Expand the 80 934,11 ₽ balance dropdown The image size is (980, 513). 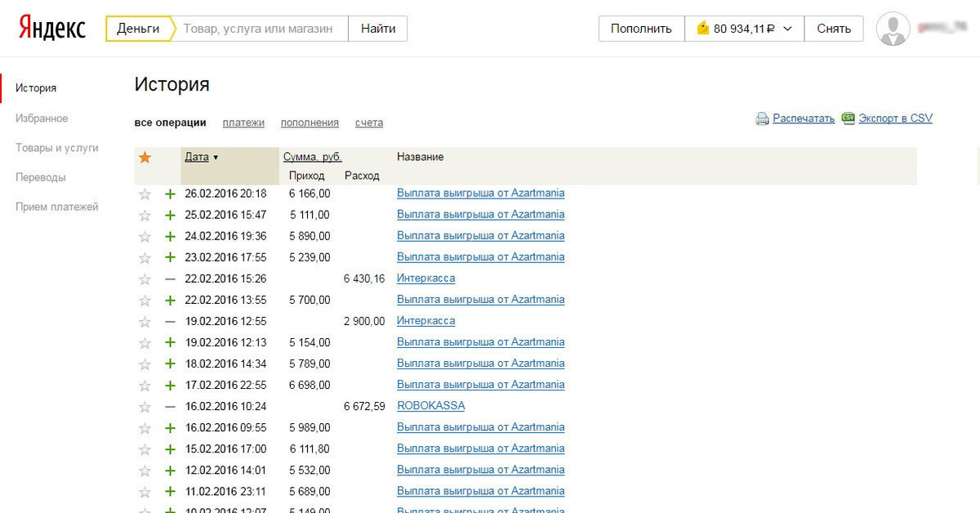coord(787,29)
